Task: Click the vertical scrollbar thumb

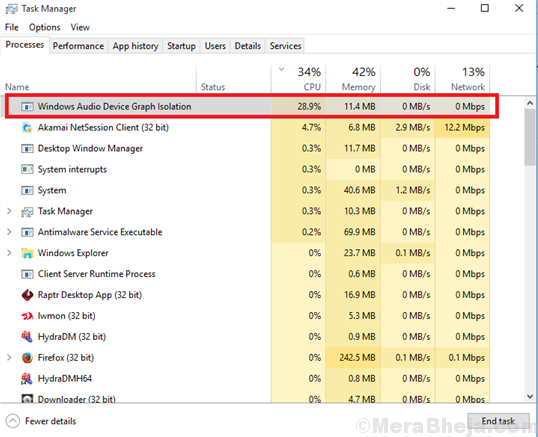Action: (x=530, y=138)
